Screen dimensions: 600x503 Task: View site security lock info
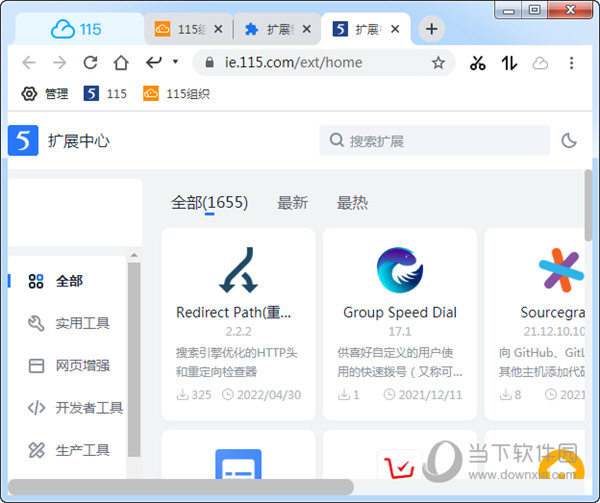[209, 62]
